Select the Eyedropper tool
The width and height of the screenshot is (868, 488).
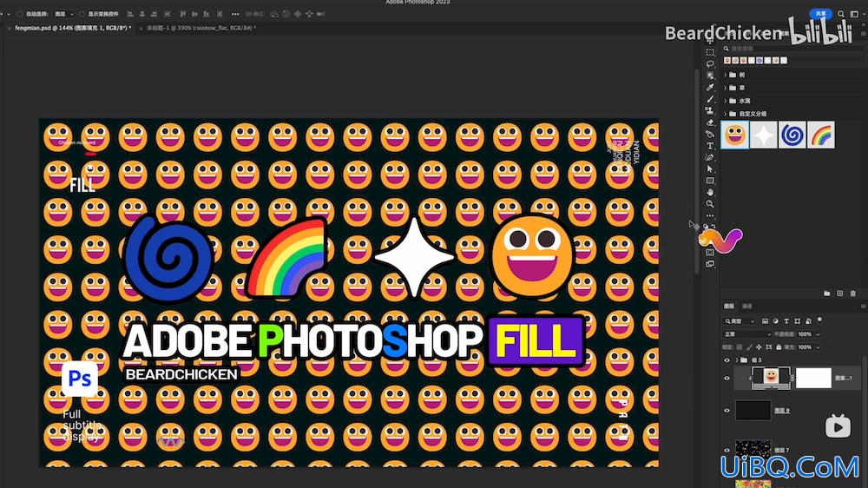click(710, 88)
